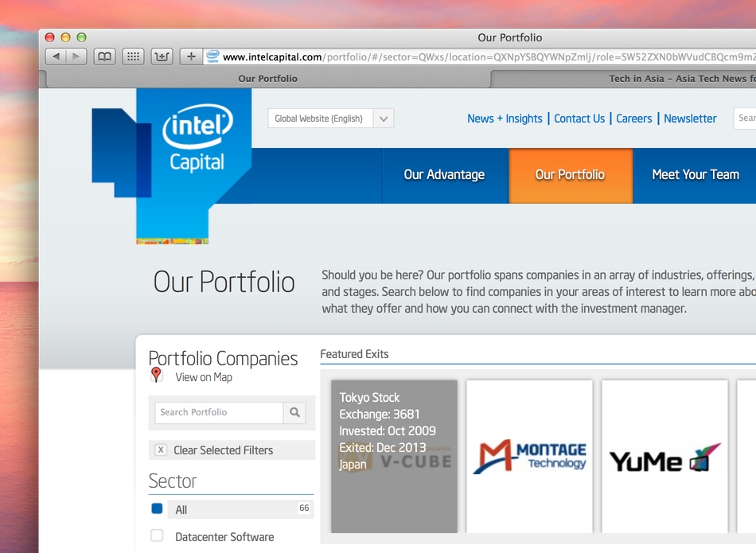This screenshot has height=553, width=756.
Task: Open the bookmarks book icon
Action: (104, 56)
